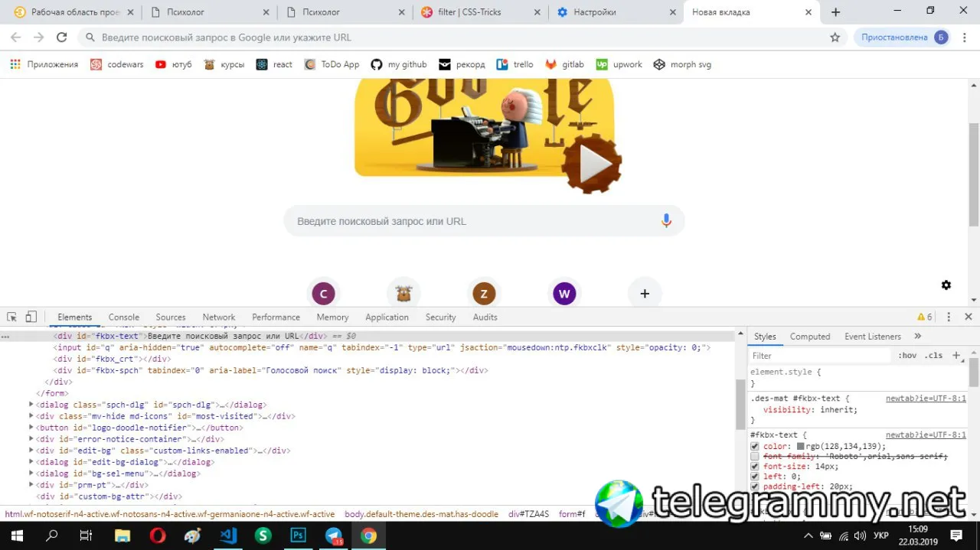The image size is (980, 550).
Task: Click the warnings count indicator
Action: tap(925, 317)
